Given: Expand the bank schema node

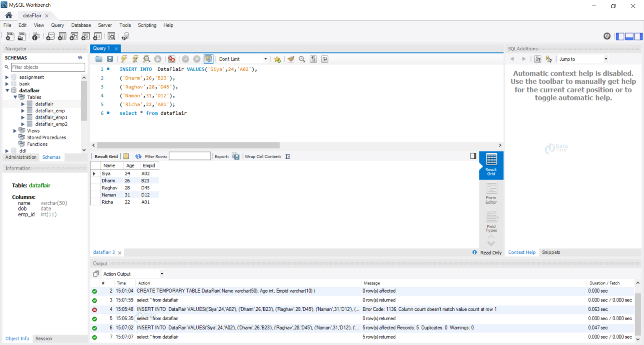Looking at the screenshot, I should coord(7,84).
